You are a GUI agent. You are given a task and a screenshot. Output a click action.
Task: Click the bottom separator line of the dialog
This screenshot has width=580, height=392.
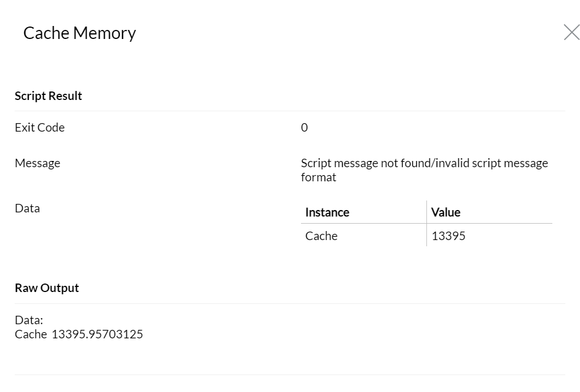tap(289, 374)
